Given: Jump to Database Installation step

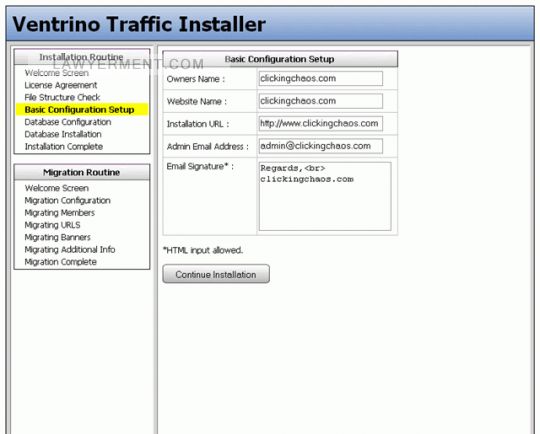Looking at the screenshot, I should pos(63,134).
